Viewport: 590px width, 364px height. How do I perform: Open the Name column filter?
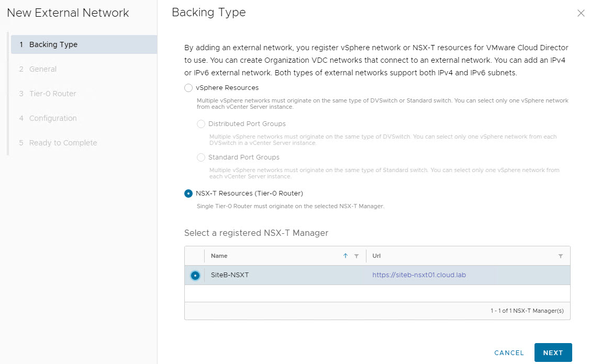click(357, 256)
